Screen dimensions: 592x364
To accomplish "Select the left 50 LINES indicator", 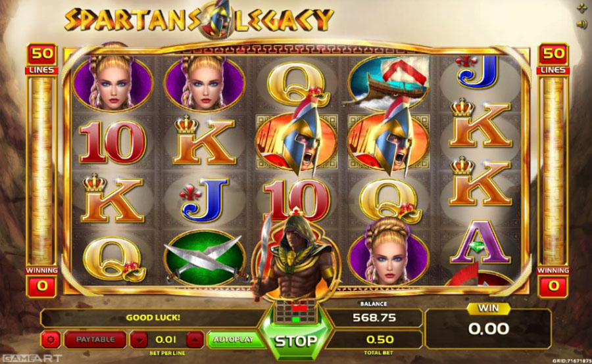I will pyautogui.click(x=41, y=59).
